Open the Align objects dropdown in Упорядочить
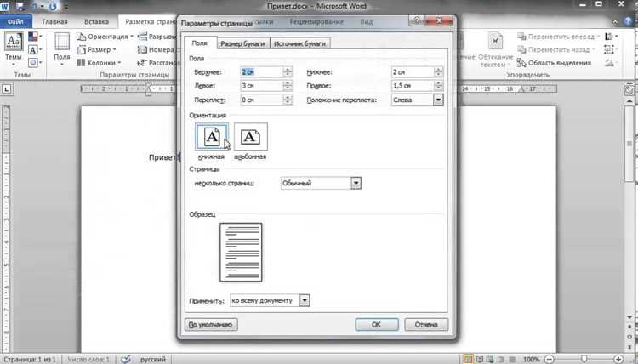638x364 pixels. click(x=611, y=37)
